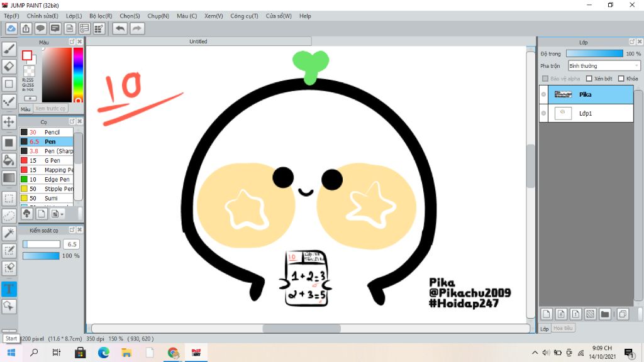Screen dimensions: 644x362
Task: Click the rainbow hue bar
Action: coord(78,75)
